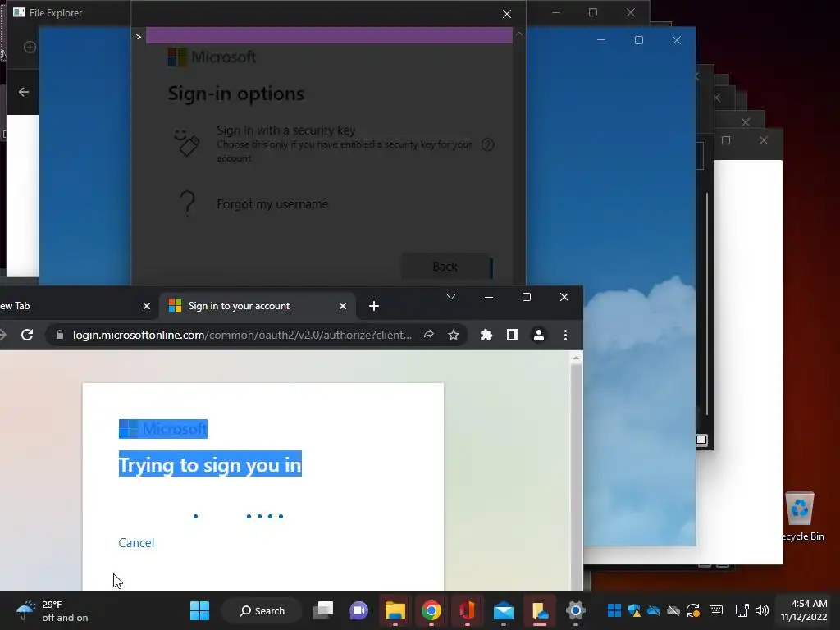Switch to Google Chrome on taskbar
Image resolution: width=840 pixels, height=630 pixels.
(x=431, y=610)
